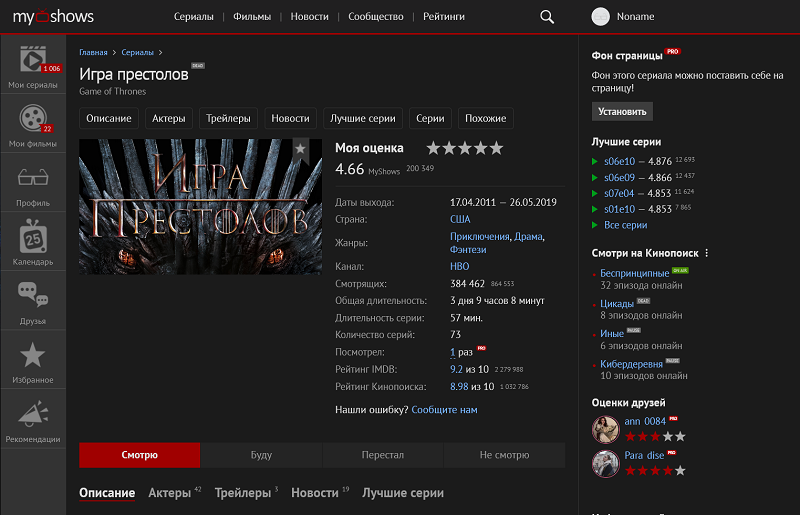Screen dimensions: 800x515
Task: Open IMDB rating 9.2 link
Action: tap(456, 370)
